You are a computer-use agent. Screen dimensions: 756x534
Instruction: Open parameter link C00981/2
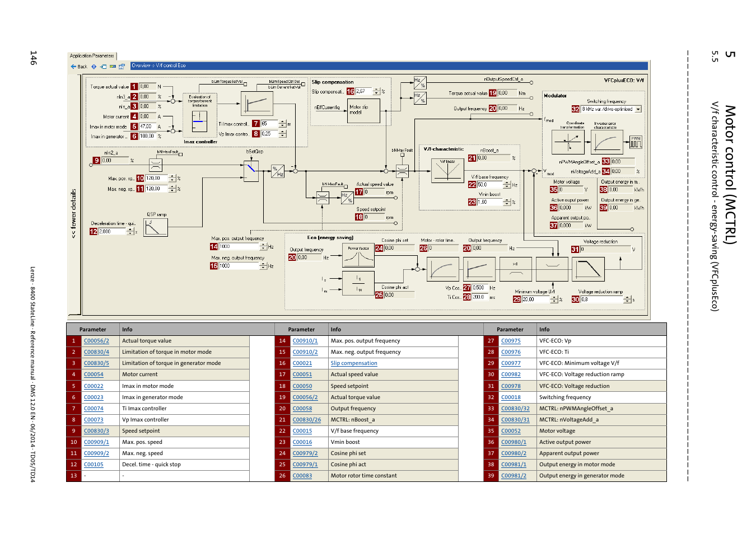pos(514,476)
